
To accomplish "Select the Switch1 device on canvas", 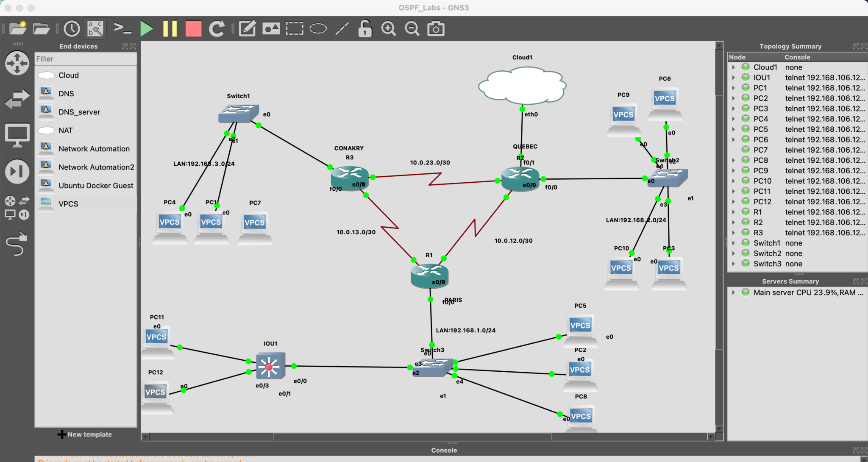I will tap(239, 114).
